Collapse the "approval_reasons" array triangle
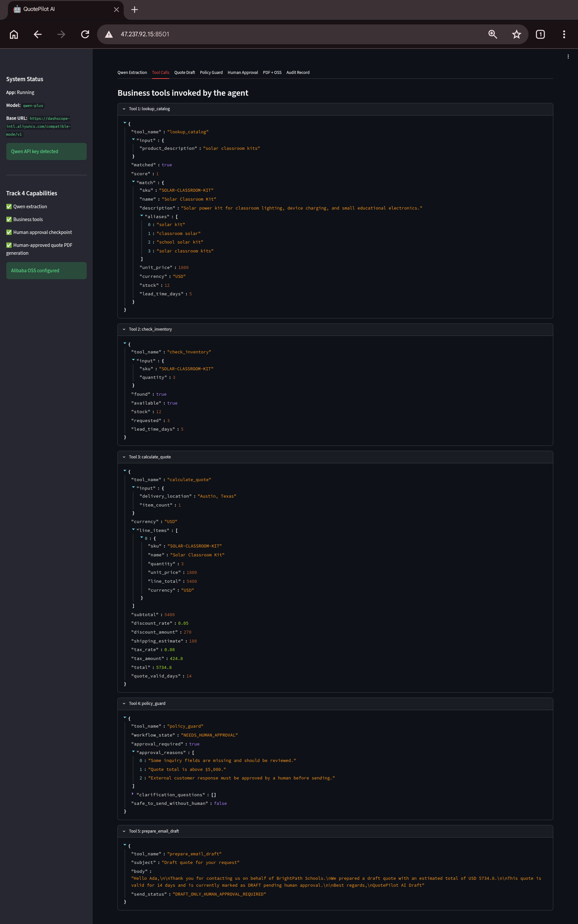 pyautogui.click(x=133, y=752)
